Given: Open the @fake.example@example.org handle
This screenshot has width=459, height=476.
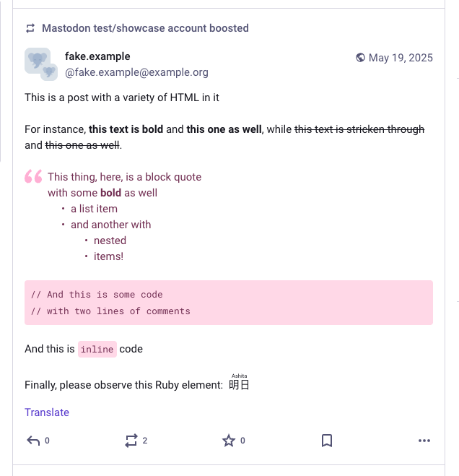Looking at the screenshot, I should [x=136, y=72].
